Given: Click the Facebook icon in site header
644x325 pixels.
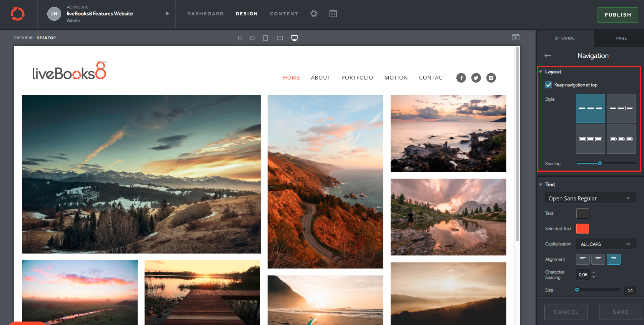Looking at the screenshot, I should coord(461,78).
